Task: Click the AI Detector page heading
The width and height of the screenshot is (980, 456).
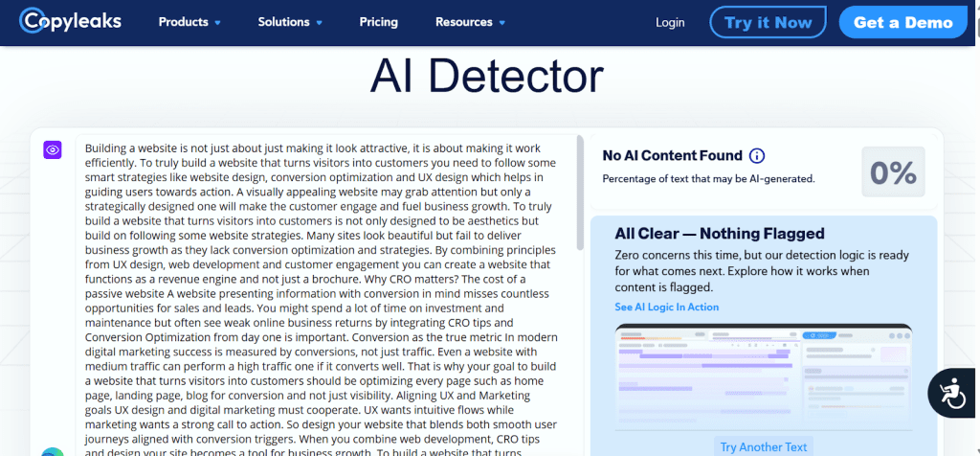Action: [x=486, y=77]
